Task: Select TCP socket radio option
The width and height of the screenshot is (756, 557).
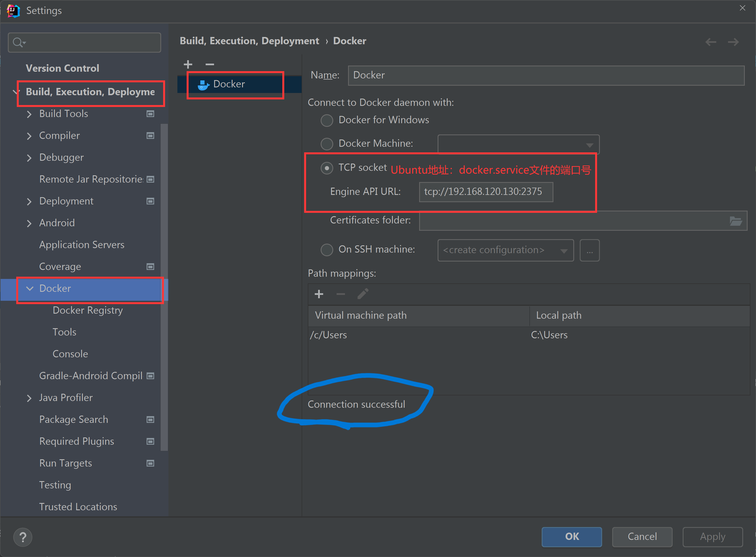Action: pyautogui.click(x=327, y=168)
